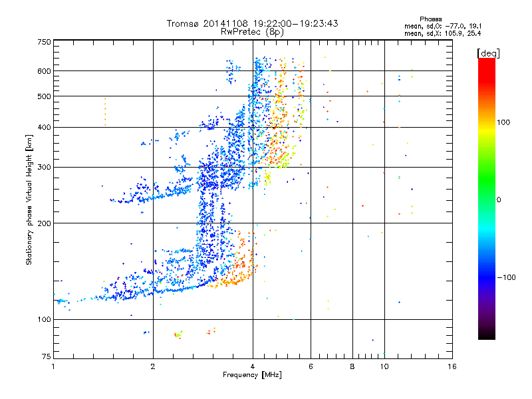Click the '400' y-axis tick label
This screenshot has height=399, width=532.
click(x=44, y=128)
